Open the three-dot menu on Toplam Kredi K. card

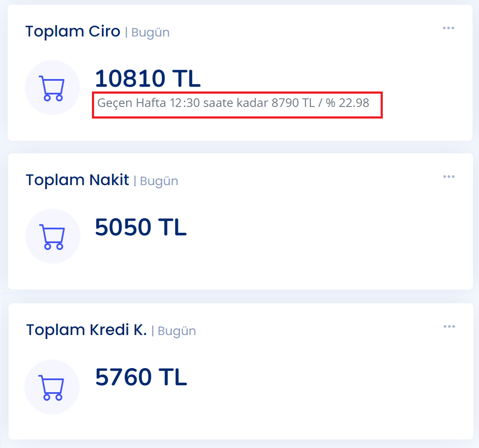(x=449, y=326)
